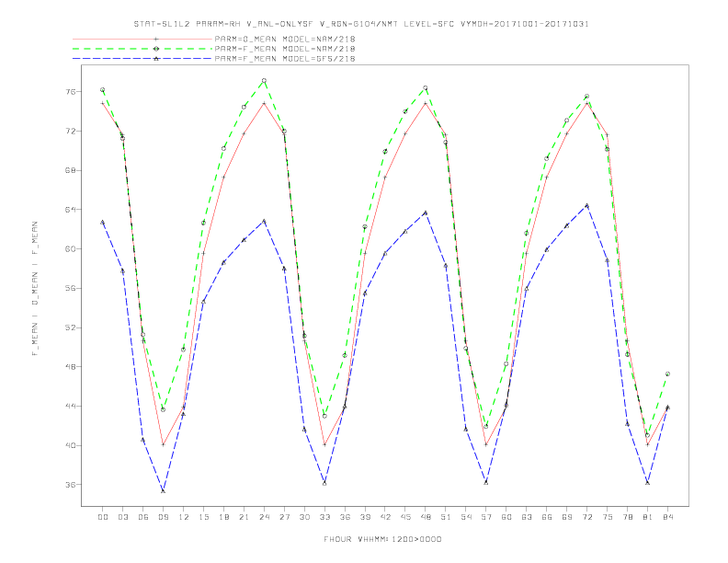Click x-axis tick label 00
728x563 pixels.
click(103, 517)
